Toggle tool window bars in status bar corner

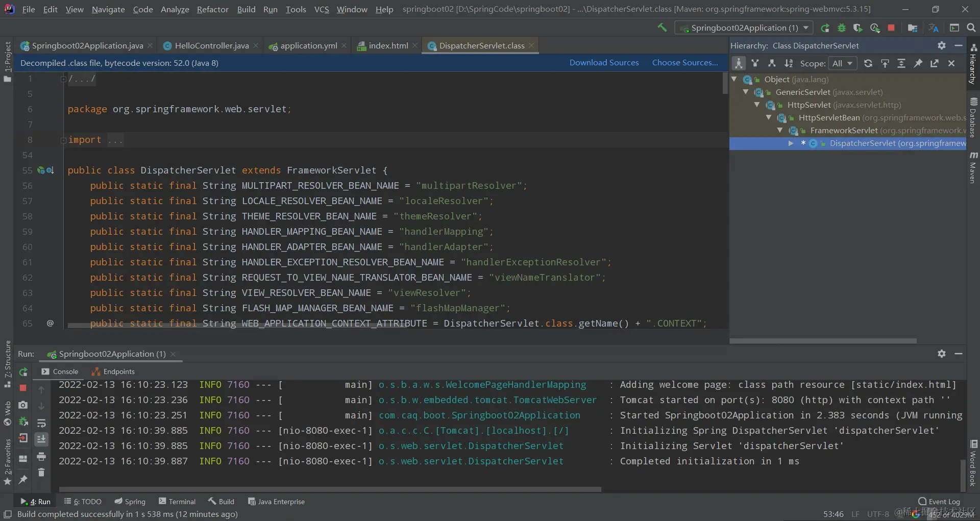8,514
